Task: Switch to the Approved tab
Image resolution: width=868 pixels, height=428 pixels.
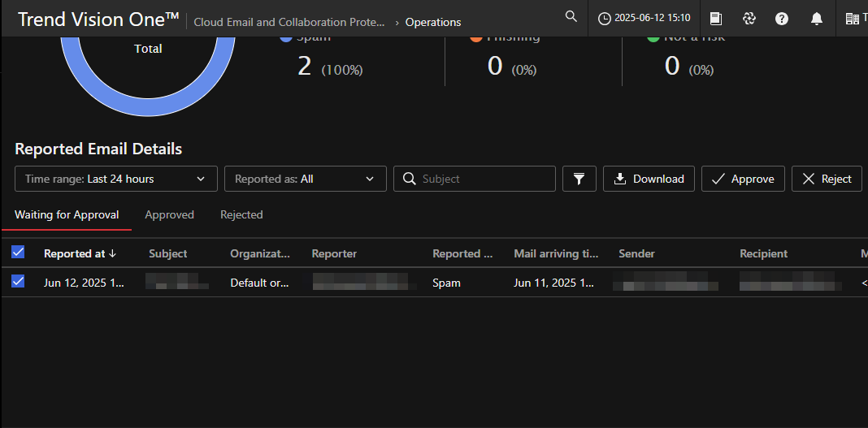Action: point(169,214)
